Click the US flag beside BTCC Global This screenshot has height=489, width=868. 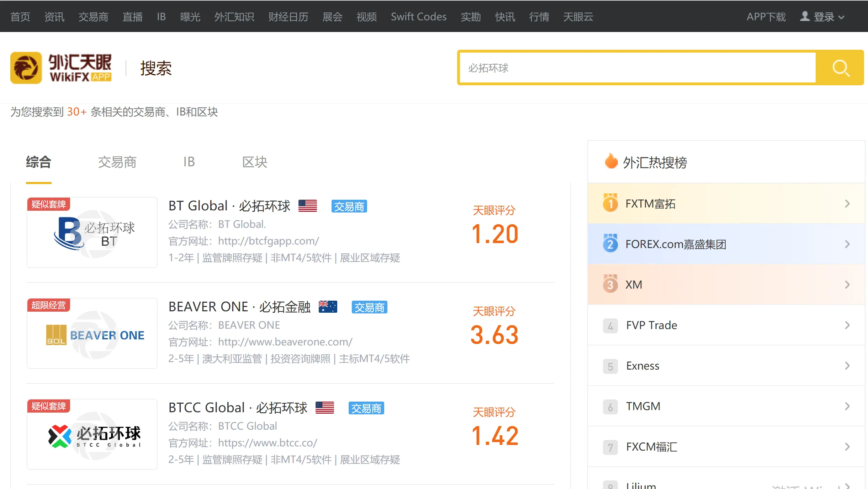click(325, 408)
